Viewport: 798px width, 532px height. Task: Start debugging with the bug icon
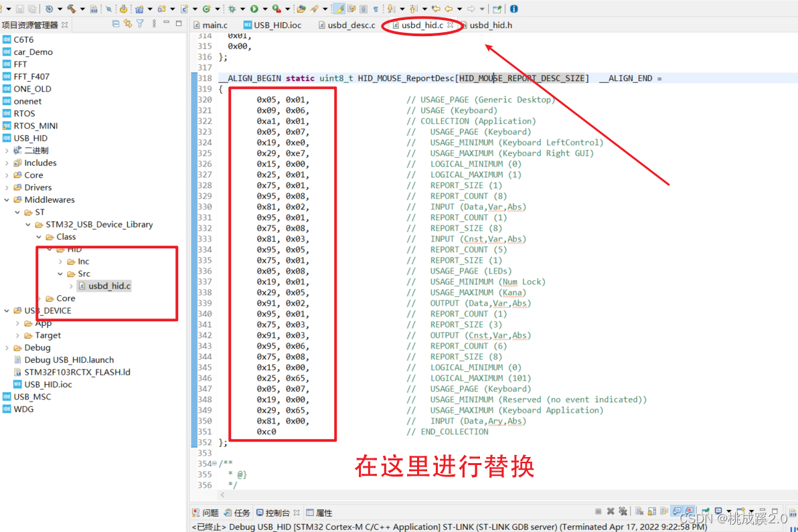[232, 9]
